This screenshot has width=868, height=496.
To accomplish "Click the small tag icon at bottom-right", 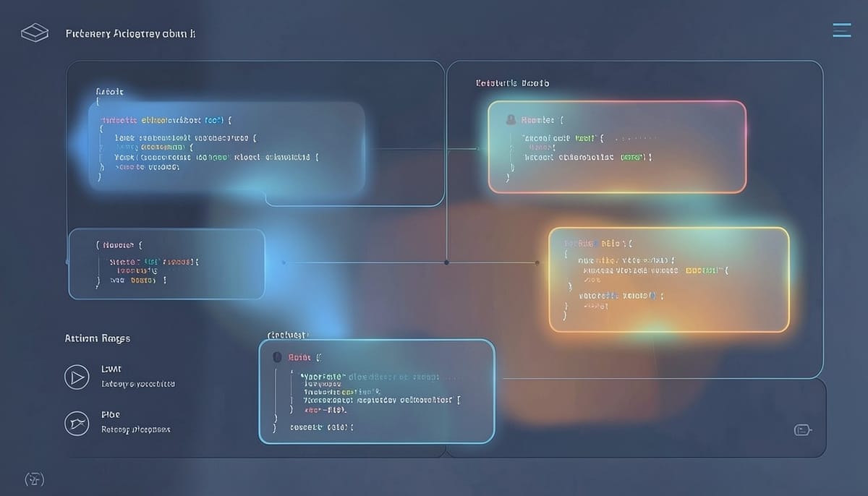I will coord(802,430).
